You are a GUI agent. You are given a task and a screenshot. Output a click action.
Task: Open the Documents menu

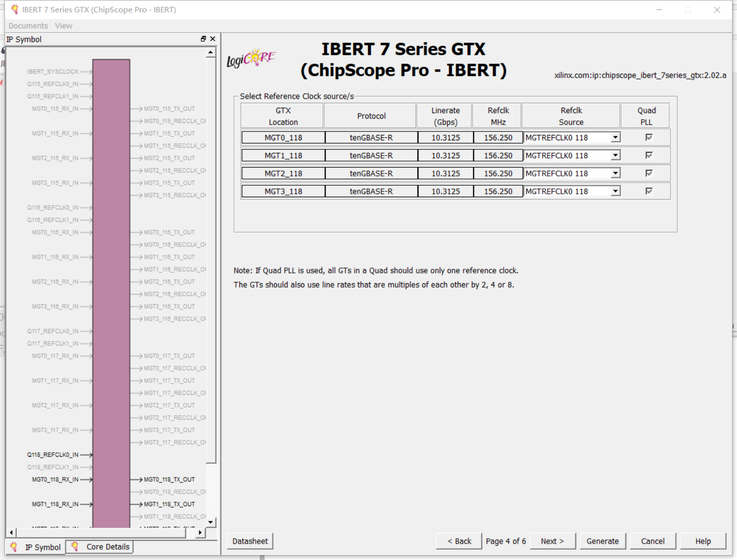click(28, 26)
